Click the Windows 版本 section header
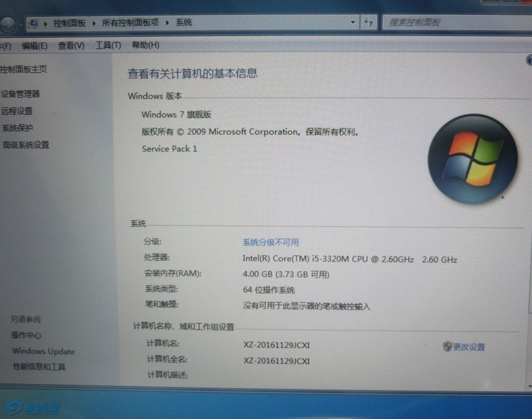 tap(155, 96)
